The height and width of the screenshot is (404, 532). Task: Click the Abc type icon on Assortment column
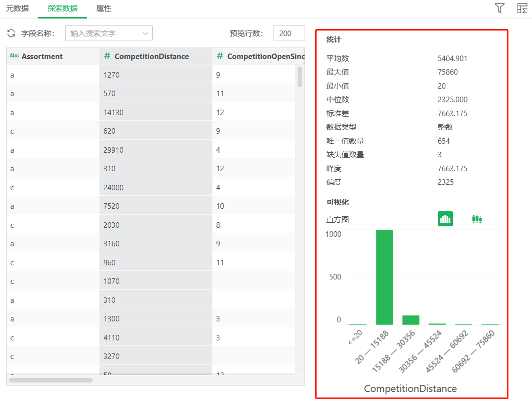click(15, 56)
